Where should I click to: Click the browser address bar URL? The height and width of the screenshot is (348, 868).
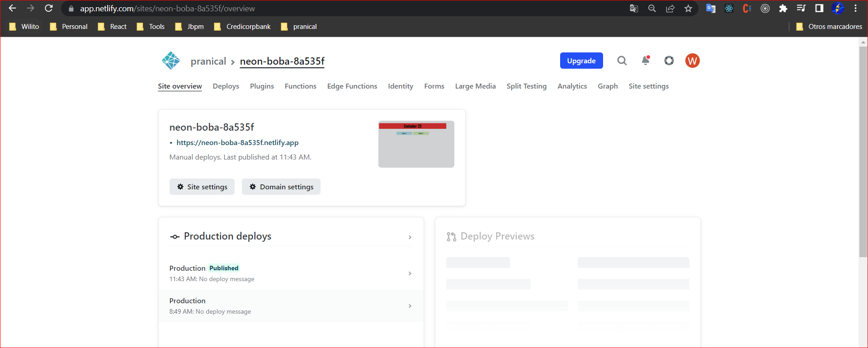pos(167,9)
